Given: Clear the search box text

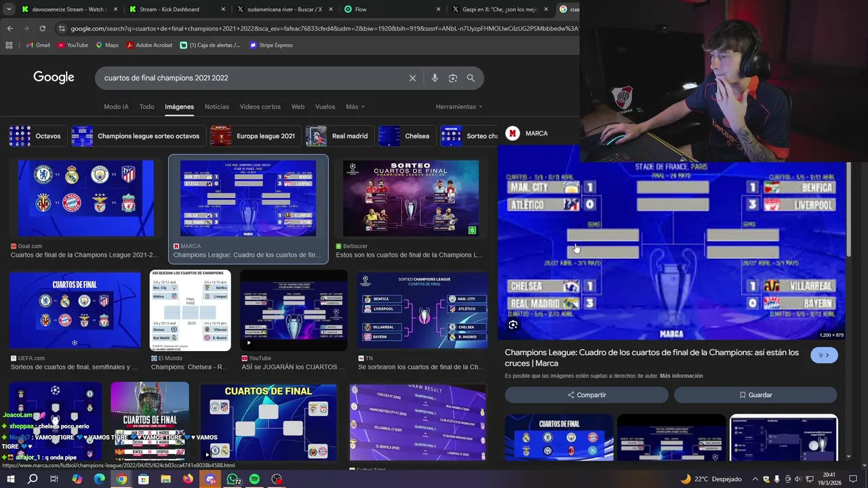Looking at the screenshot, I should click(x=412, y=78).
